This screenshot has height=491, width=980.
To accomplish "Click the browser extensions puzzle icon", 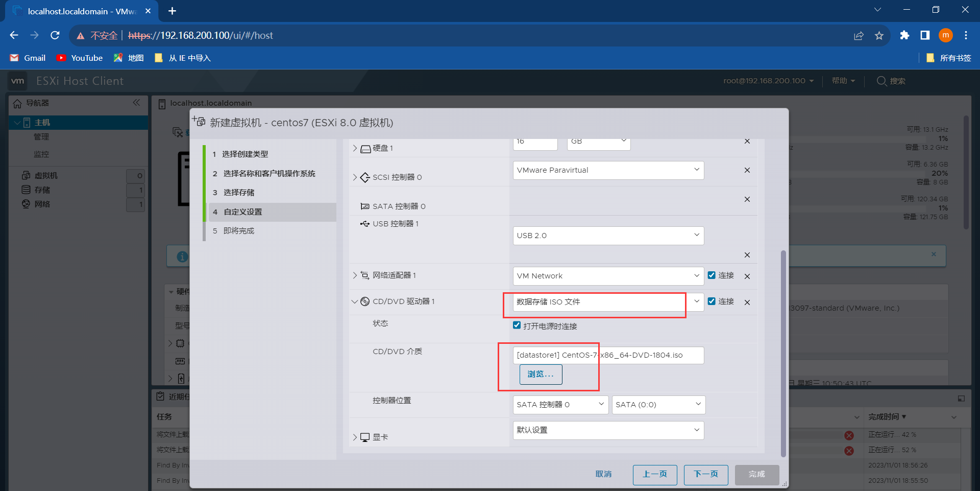I will 904,35.
